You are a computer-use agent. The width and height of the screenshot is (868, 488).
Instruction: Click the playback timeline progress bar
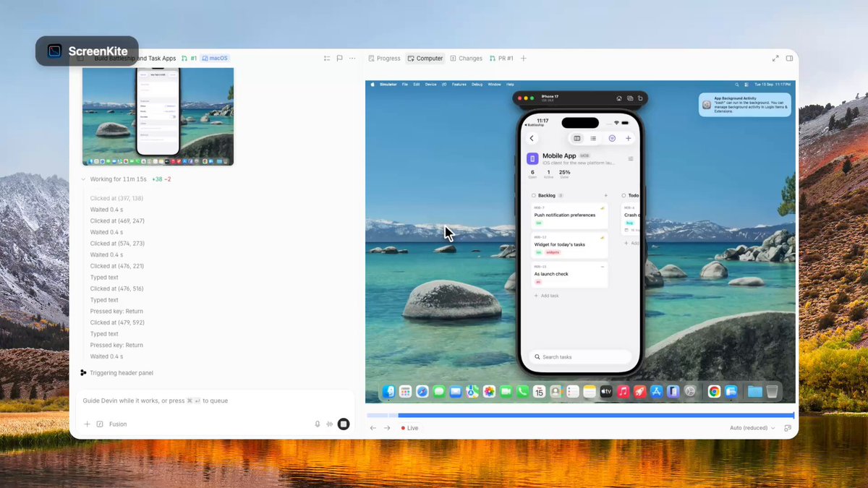click(580, 416)
